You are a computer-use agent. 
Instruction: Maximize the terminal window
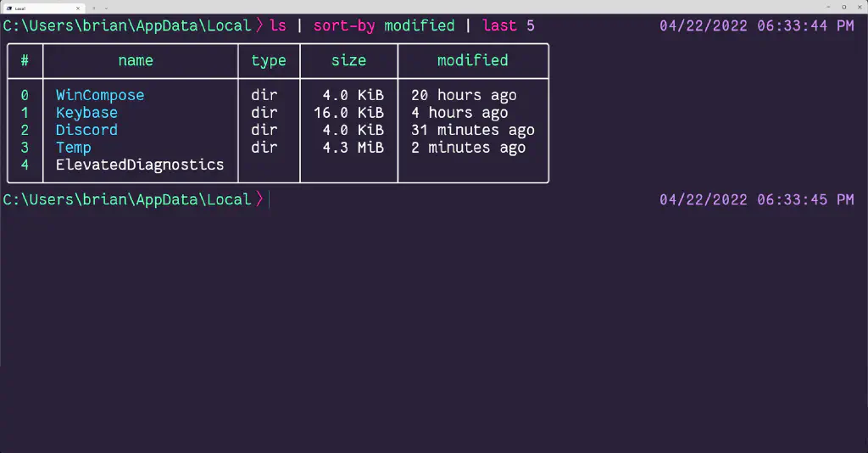pos(843,7)
